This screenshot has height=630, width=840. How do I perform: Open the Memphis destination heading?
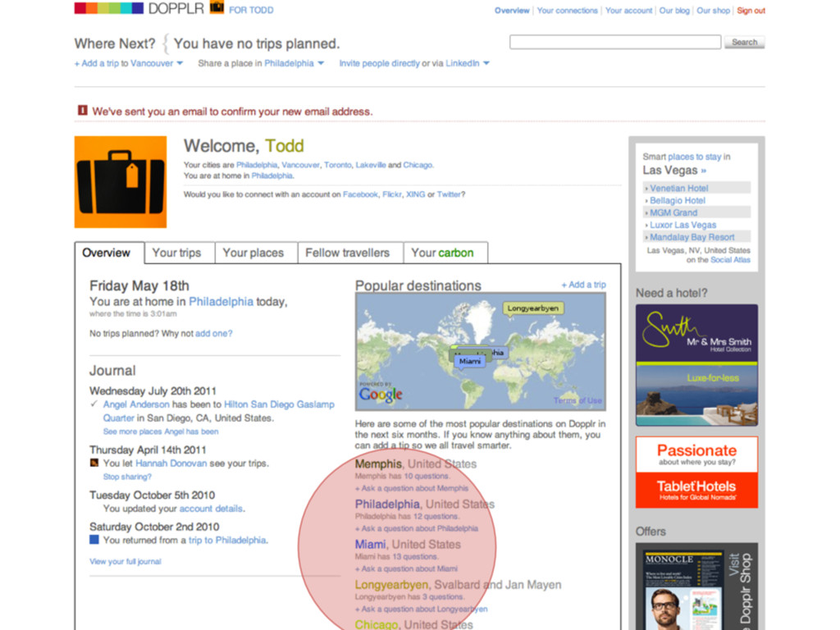pos(378,464)
